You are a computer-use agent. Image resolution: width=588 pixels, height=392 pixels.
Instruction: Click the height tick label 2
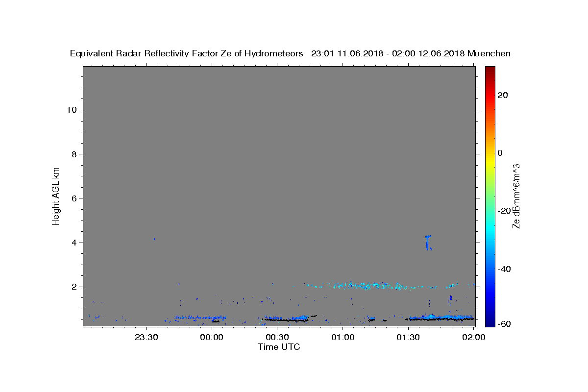(75, 287)
